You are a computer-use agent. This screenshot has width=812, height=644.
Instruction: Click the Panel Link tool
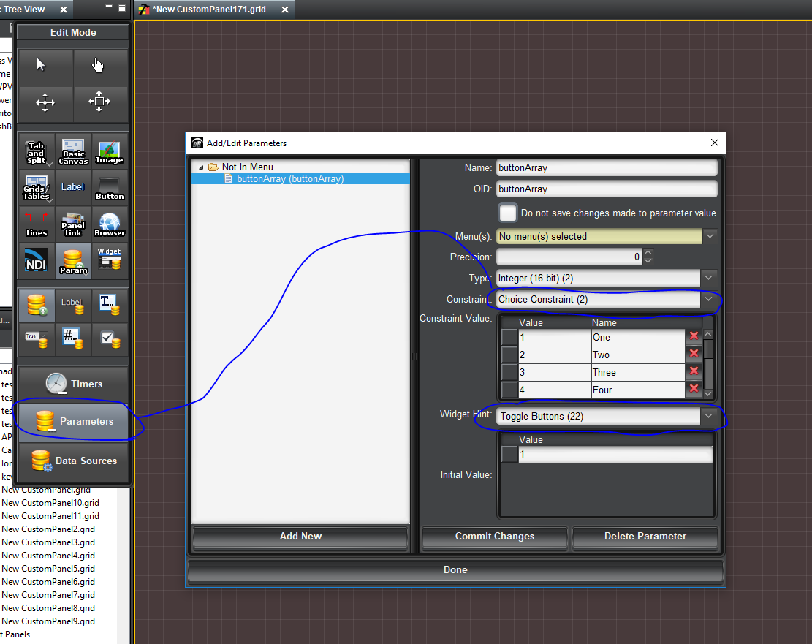coord(73,223)
